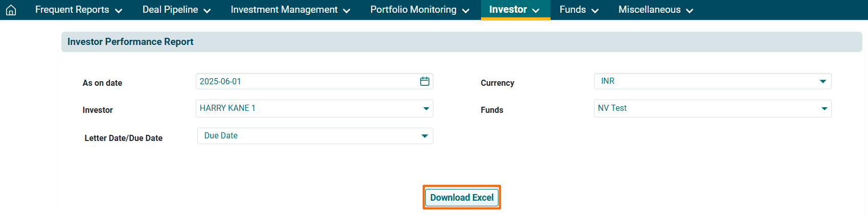Click the home icon in navbar
This screenshot has width=868, height=215.
point(11,10)
